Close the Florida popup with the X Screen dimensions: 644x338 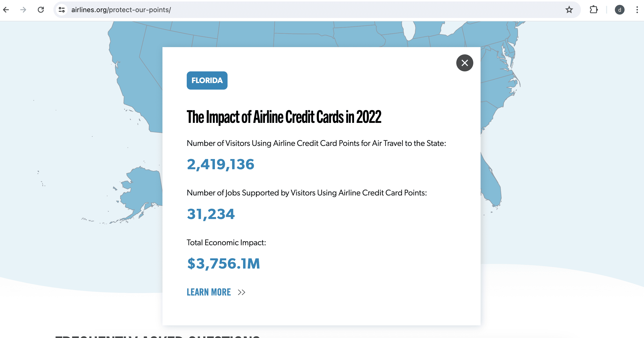point(465,63)
